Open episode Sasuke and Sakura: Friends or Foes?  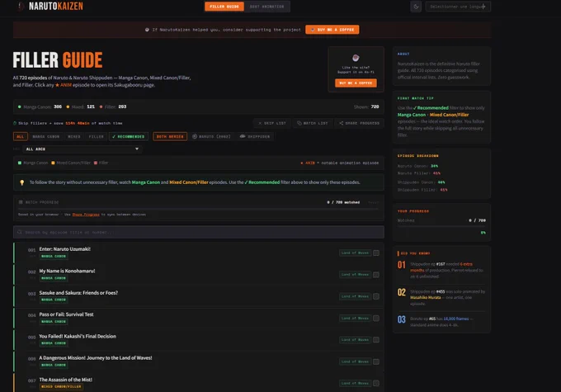pyautogui.click(x=78, y=293)
